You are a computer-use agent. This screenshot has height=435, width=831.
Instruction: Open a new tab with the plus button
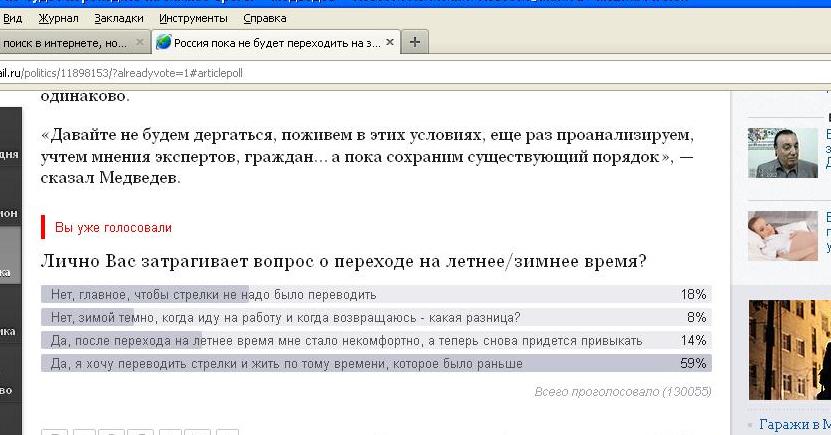coord(415,42)
